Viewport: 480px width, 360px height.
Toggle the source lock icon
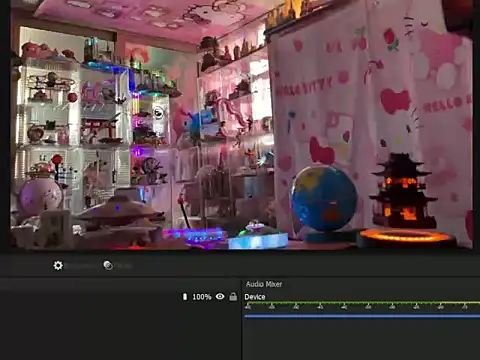click(x=233, y=296)
